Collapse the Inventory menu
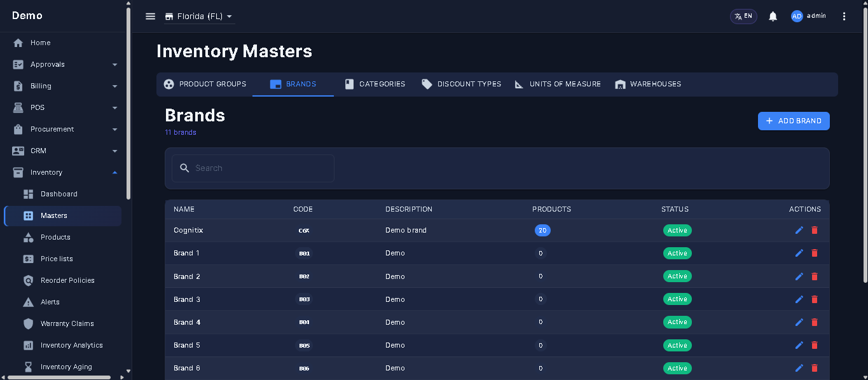Screen dimensions: 868x380 [62, 172]
